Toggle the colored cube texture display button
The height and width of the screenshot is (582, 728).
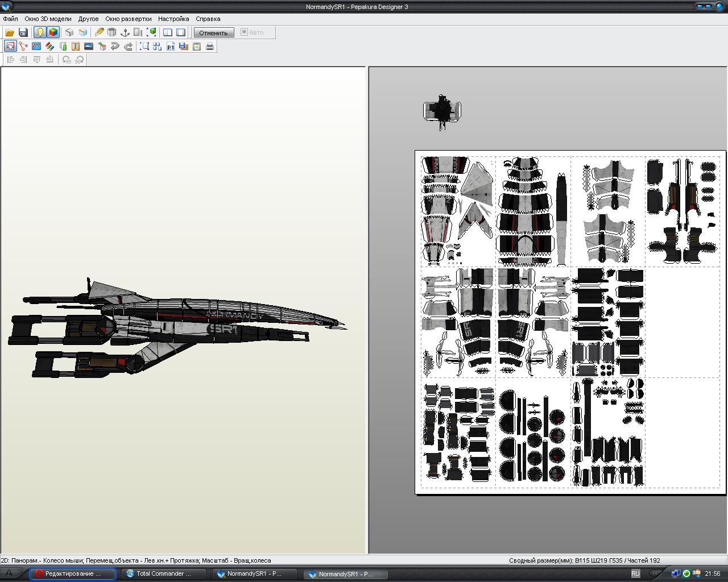coord(53,32)
